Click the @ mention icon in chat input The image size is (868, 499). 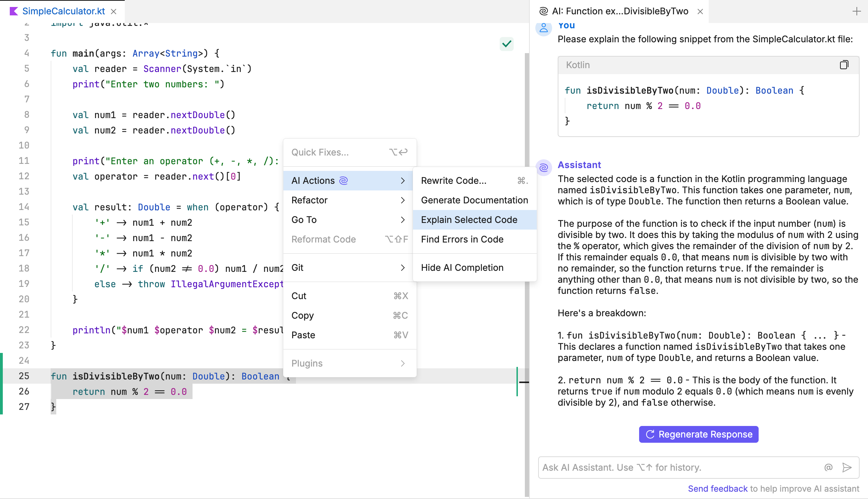pyautogui.click(x=829, y=467)
